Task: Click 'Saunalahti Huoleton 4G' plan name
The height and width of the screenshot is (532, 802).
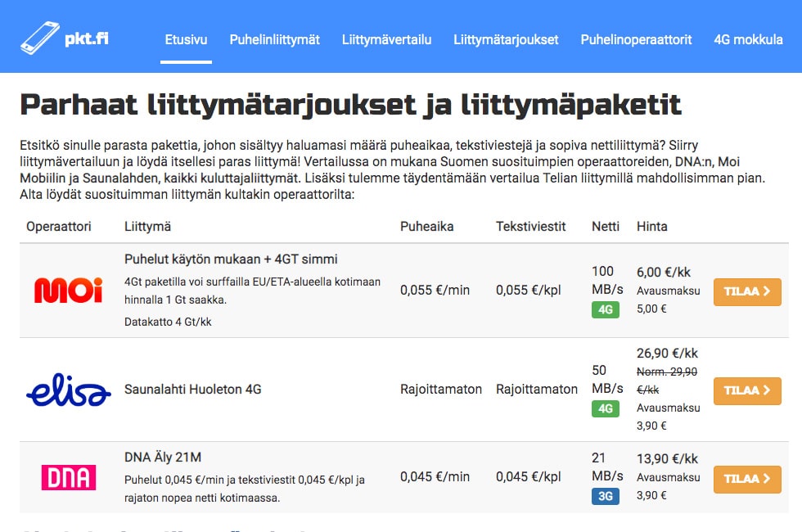Action: click(193, 390)
